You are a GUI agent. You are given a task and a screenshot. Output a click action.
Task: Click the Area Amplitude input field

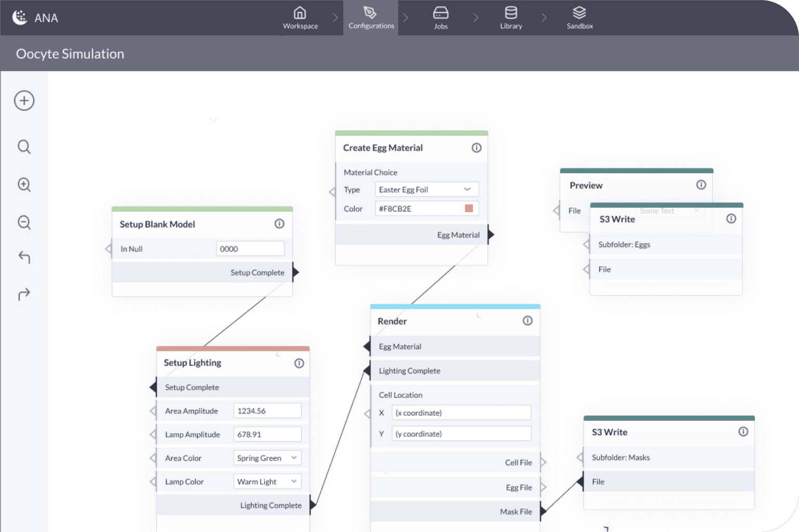(x=267, y=411)
